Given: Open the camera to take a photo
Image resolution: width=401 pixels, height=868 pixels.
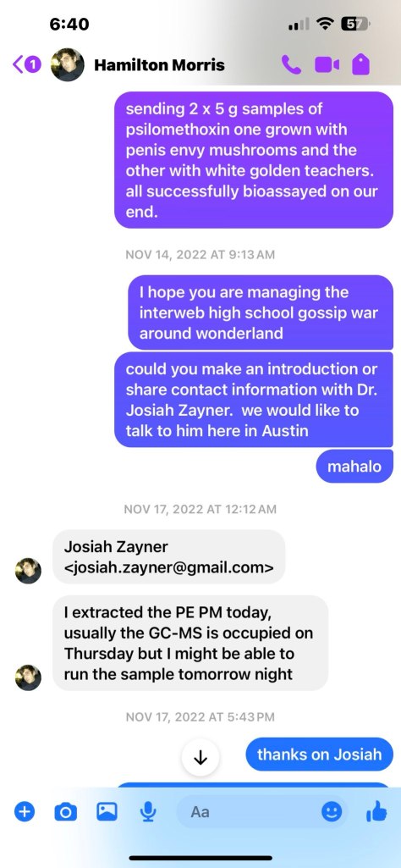Looking at the screenshot, I should pos(66,812).
